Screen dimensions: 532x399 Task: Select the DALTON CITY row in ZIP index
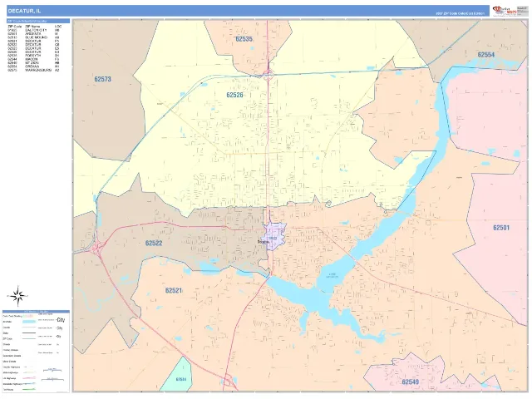point(33,30)
